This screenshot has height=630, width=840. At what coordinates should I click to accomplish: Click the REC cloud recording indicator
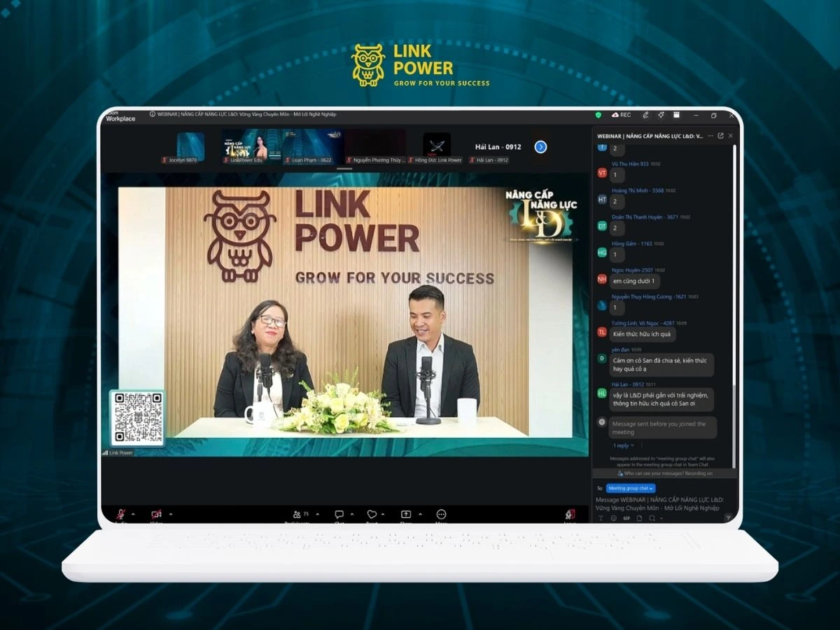click(x=621, y=115)
